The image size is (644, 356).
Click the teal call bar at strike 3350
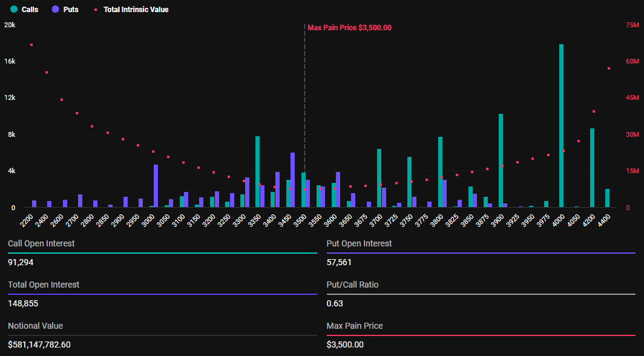pos(257,172)
